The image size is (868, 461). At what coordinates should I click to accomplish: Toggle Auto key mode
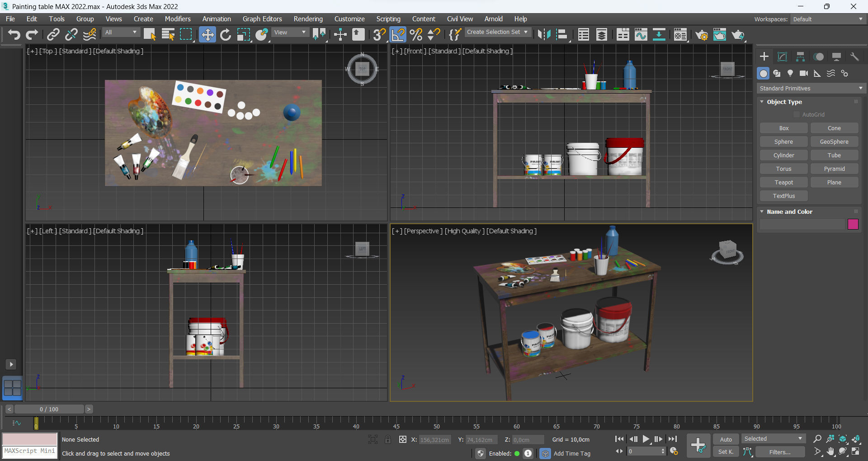[x=726, y=439]
